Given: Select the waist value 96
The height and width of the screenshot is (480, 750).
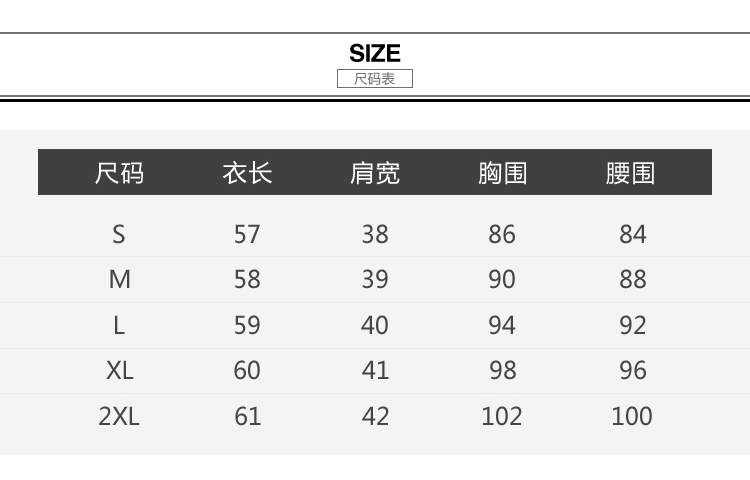Looking at the screenshot, I should [632, 370].
